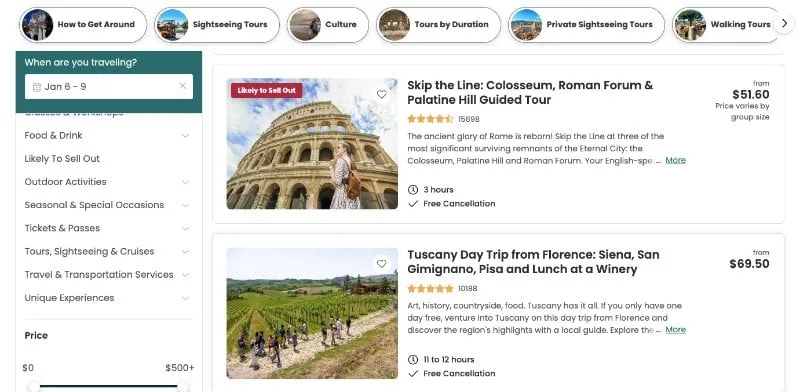Image resolution: width=800 pixels, height=392 pixels.
Task: Clear the Jan 6 - 9 date selection
Action: (x=183, y=86)
